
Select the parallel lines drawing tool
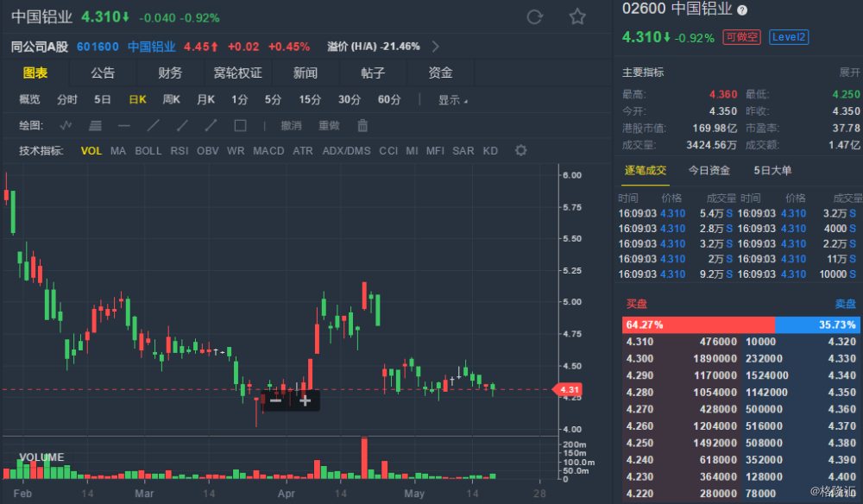[x=95, y=125]
